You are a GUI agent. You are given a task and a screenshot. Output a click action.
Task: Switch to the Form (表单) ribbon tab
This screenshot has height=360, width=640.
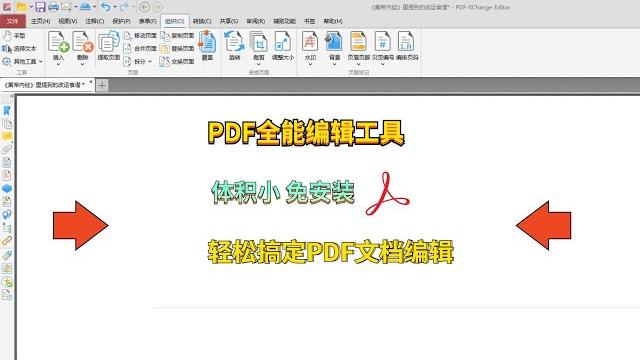(148, 21)
